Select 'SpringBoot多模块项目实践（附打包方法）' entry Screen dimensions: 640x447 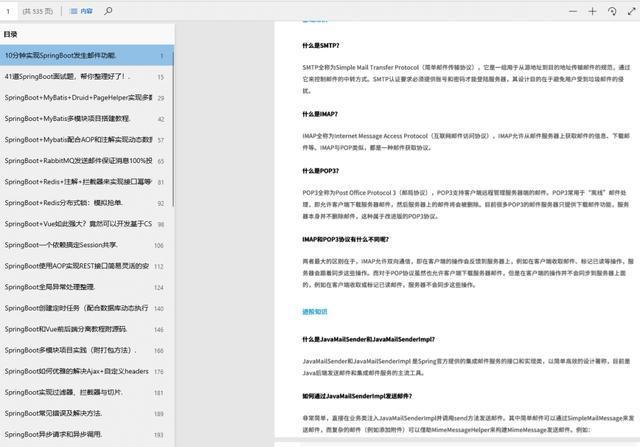point(87,350)
